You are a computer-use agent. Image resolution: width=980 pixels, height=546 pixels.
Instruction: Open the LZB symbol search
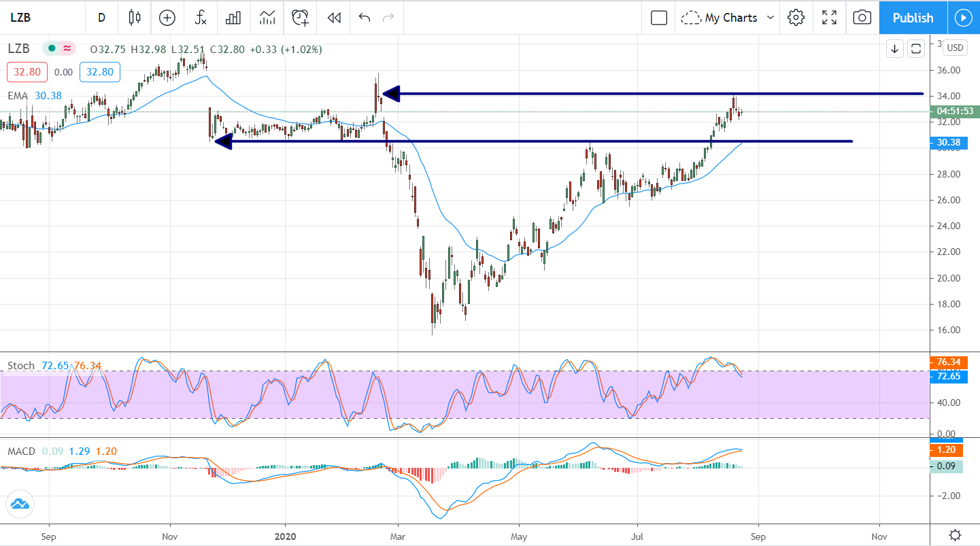[20, 18]
